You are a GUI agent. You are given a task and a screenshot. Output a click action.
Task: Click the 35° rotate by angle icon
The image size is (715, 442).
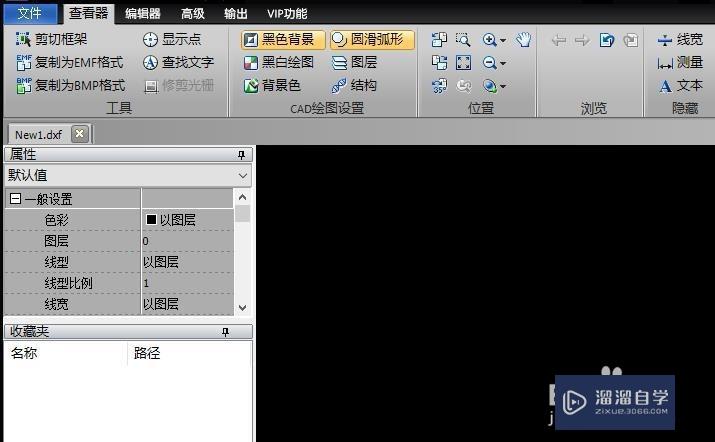[439, 85]
